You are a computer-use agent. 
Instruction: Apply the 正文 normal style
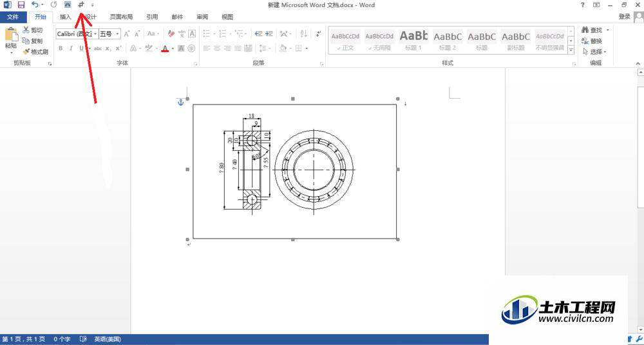pyautogui.click(x=345, y=40)
